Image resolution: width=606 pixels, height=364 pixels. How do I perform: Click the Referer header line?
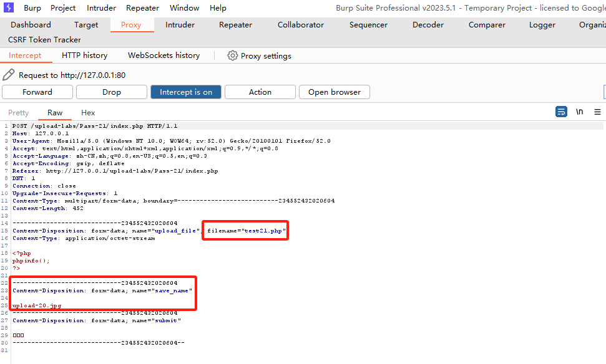point(115,171)
